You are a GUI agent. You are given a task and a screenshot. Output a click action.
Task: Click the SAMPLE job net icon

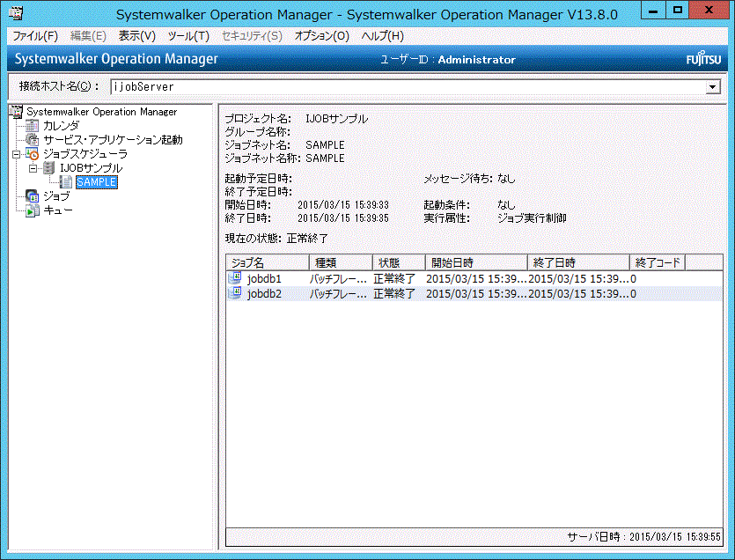coord(66,182)
